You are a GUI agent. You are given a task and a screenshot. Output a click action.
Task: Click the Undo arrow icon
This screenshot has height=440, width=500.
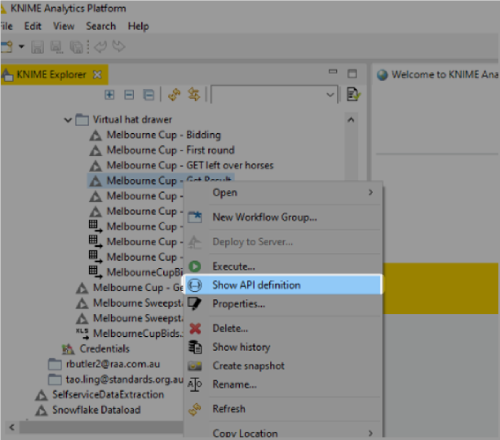pos(100,47)
